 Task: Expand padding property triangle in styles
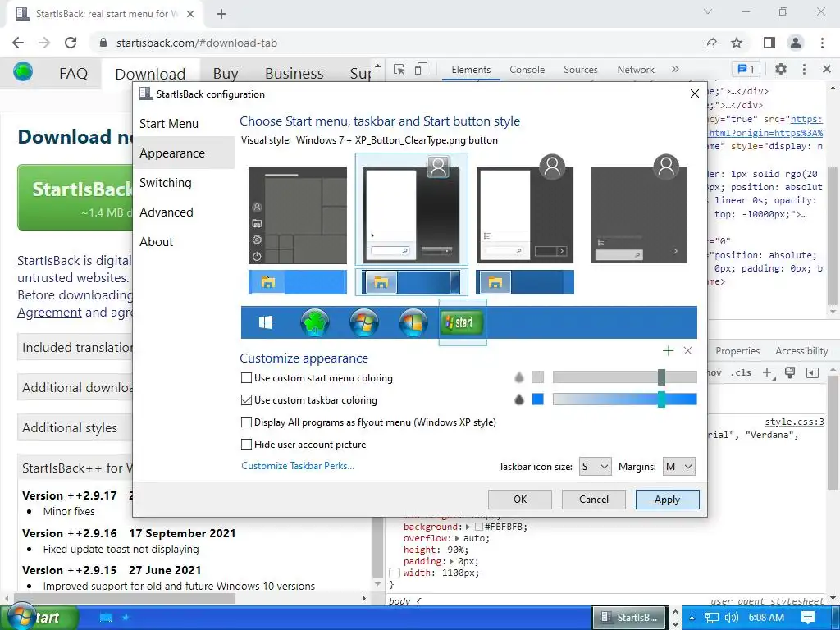click(x=452, y=561)
